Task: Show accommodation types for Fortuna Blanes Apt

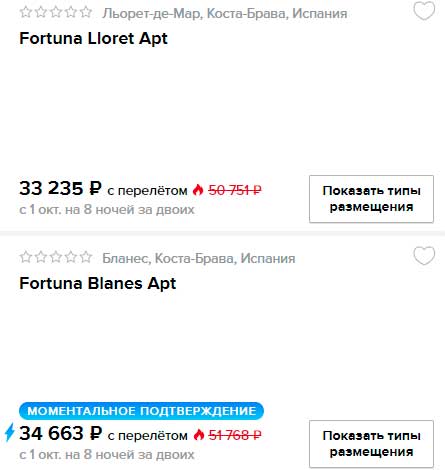Action: [x=371, y=444]
